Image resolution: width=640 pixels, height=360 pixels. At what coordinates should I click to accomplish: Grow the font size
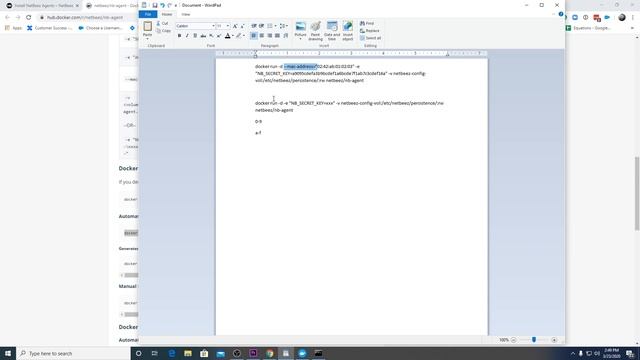click(235, 26)
